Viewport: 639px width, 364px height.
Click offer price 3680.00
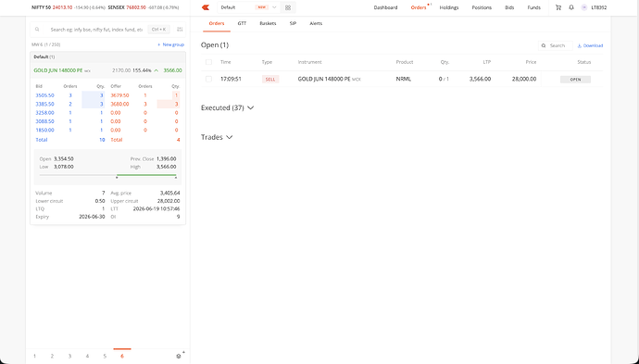(119, 104)
